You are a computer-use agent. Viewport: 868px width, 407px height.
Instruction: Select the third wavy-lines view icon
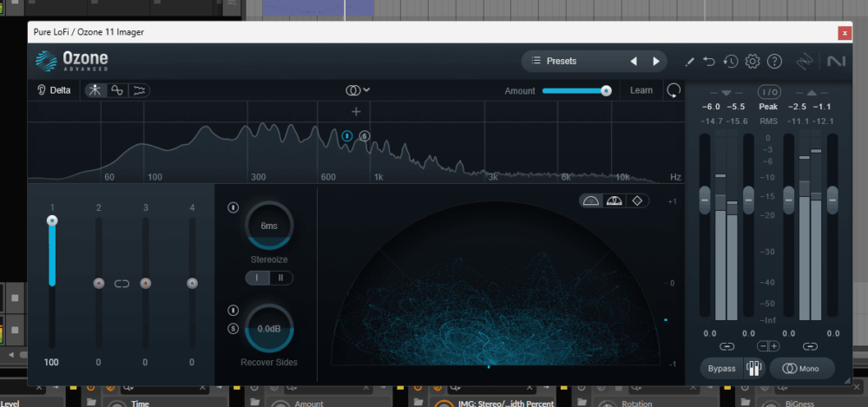point(139,90)
